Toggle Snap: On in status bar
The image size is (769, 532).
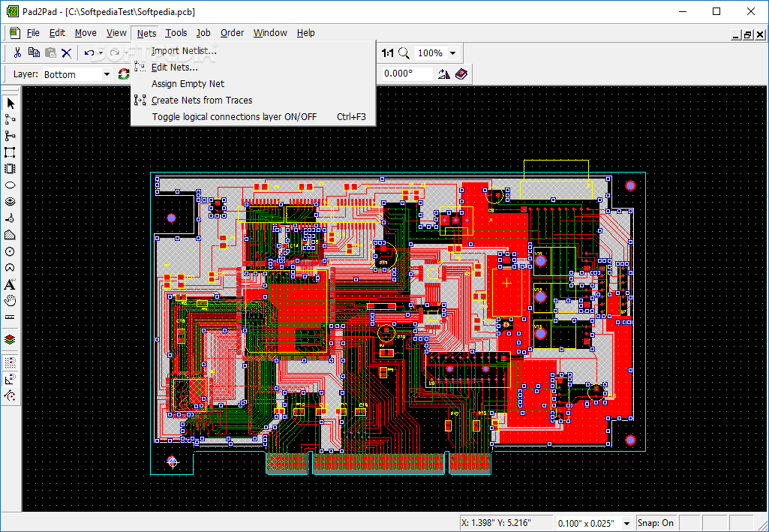click(x=655, y=523)
